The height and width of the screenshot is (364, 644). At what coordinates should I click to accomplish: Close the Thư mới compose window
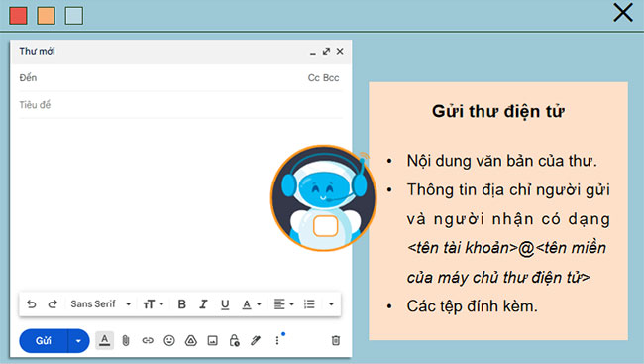click(x=340, y=51)
